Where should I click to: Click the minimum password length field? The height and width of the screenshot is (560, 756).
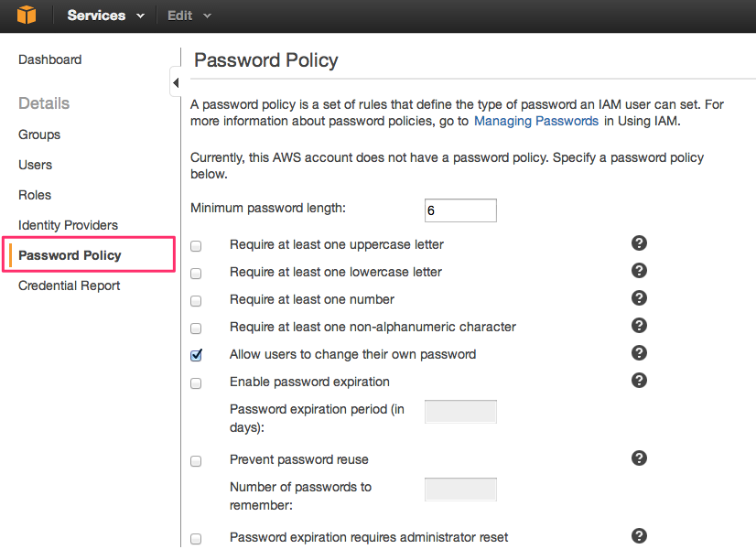click(x=460, y=210)
